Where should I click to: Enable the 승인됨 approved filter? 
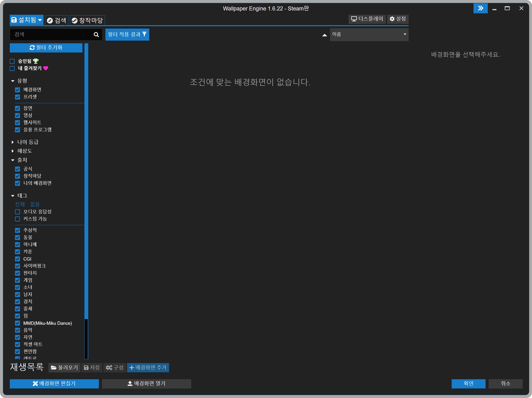12,61
